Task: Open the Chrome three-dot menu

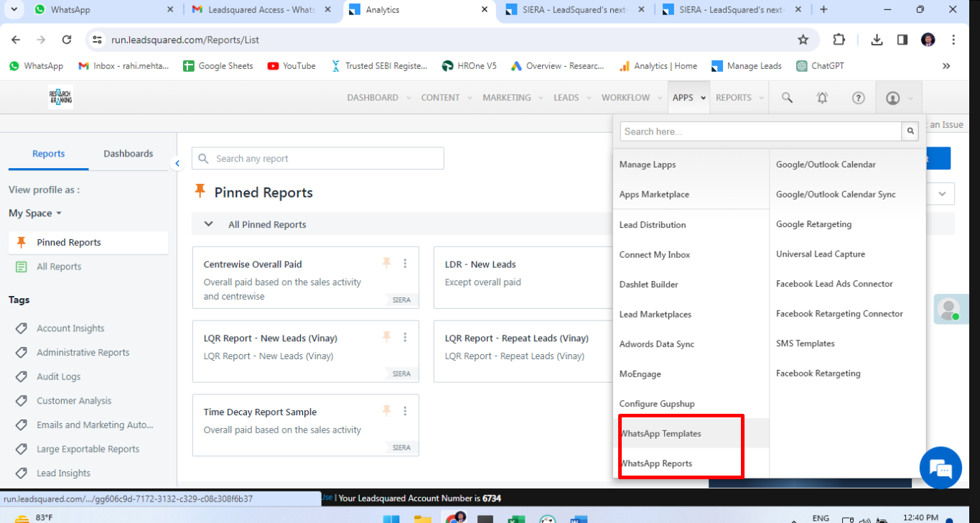Action: pos(953,40)
